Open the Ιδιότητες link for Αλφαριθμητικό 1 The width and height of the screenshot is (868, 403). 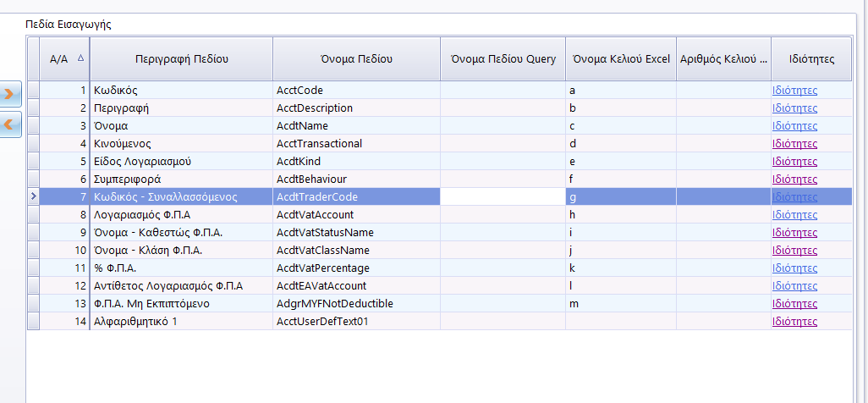click(794, 321)
